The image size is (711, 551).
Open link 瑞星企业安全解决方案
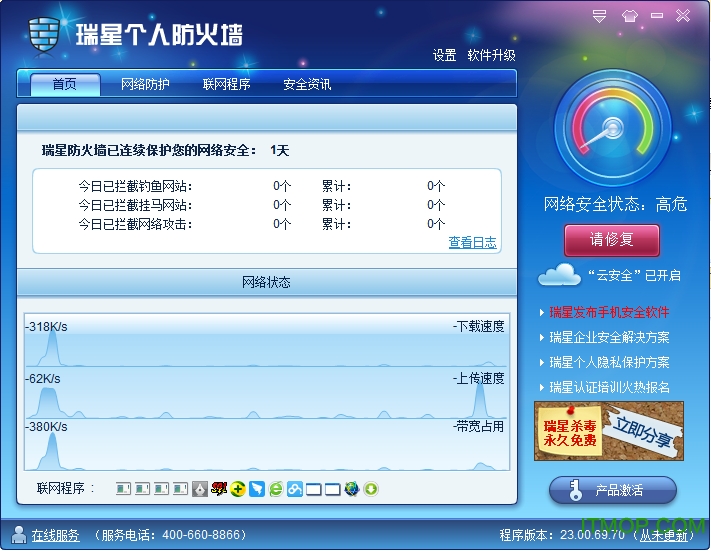click(x=609, y=337)
